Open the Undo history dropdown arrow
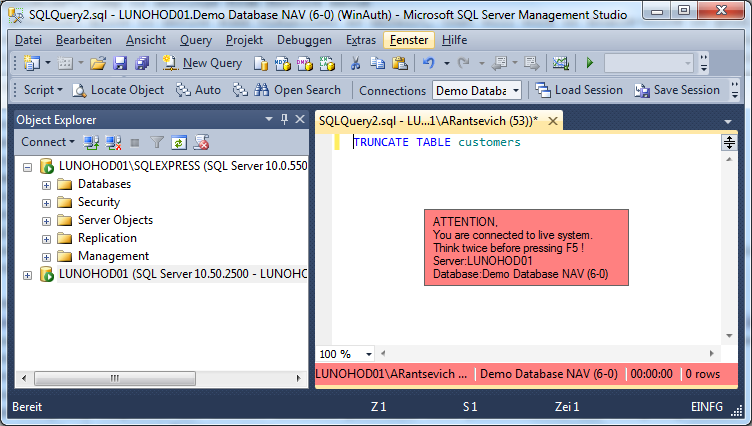 [446, 63]
